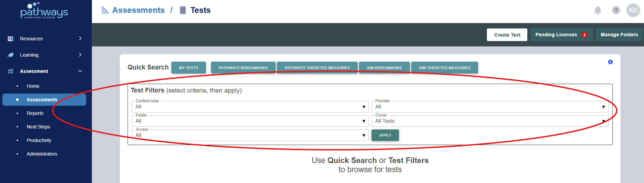
Task: Click the Resources book icon
Action: point(11,39)
